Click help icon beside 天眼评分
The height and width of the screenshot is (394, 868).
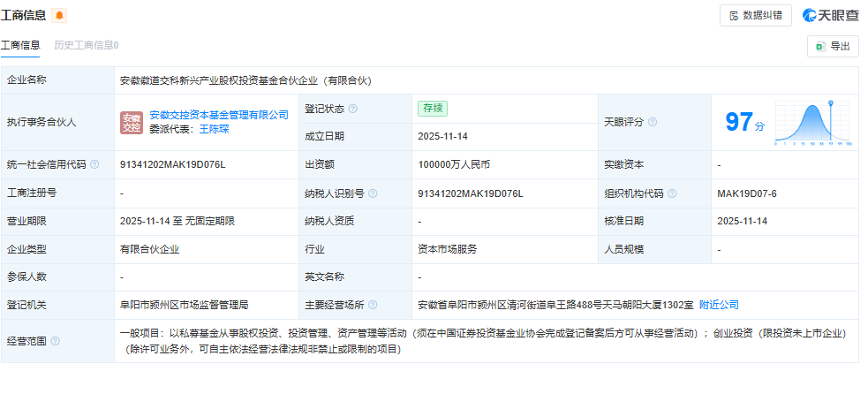coord(653,122)
